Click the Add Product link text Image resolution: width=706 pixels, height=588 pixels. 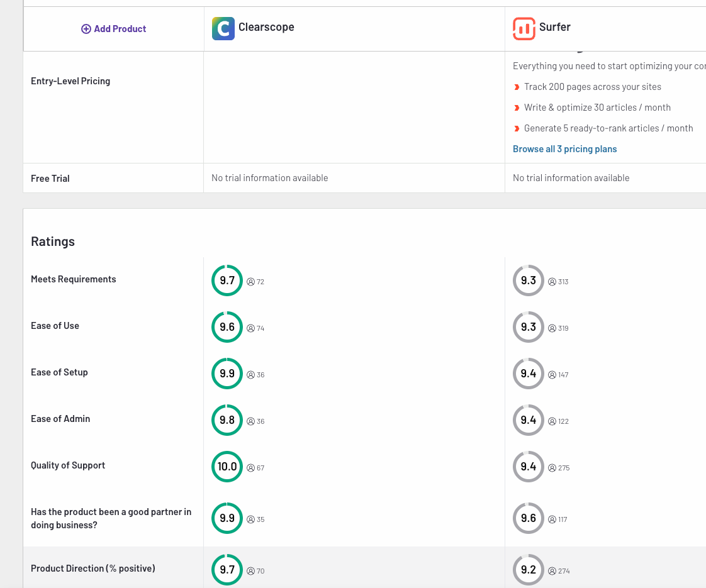[x=120, y=29]
